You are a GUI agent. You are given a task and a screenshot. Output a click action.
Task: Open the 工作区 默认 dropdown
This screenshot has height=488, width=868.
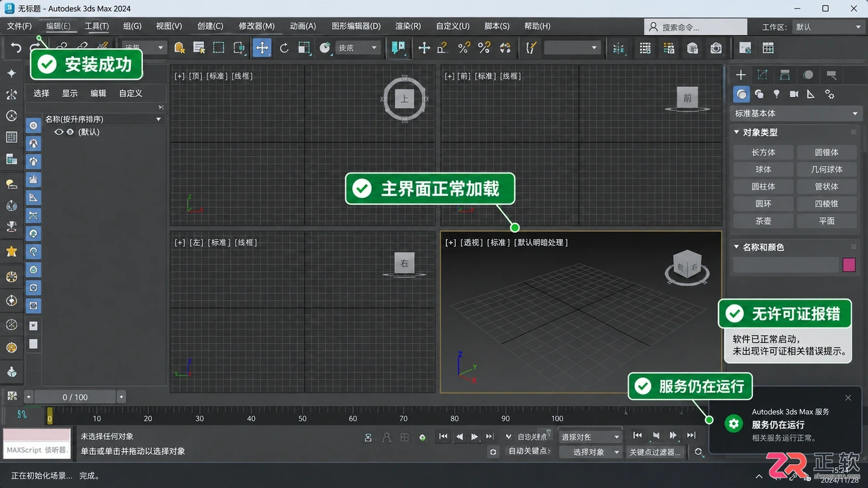829,27
